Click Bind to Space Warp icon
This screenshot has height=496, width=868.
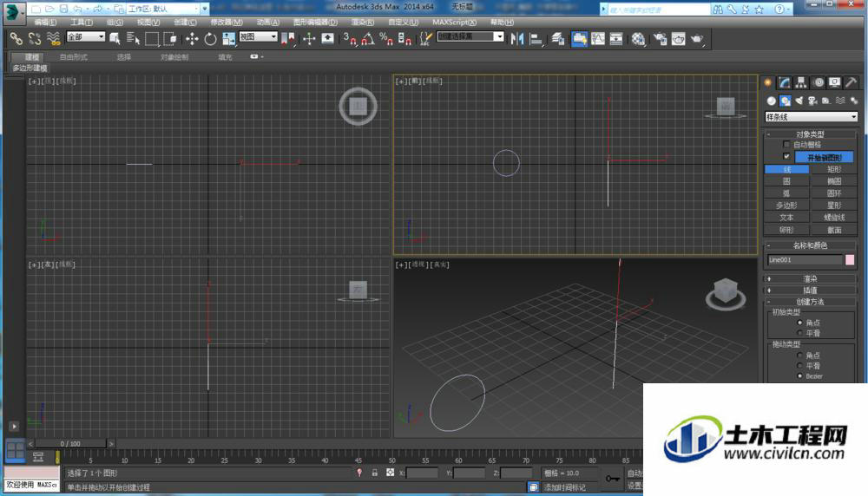tap(53, 38)
